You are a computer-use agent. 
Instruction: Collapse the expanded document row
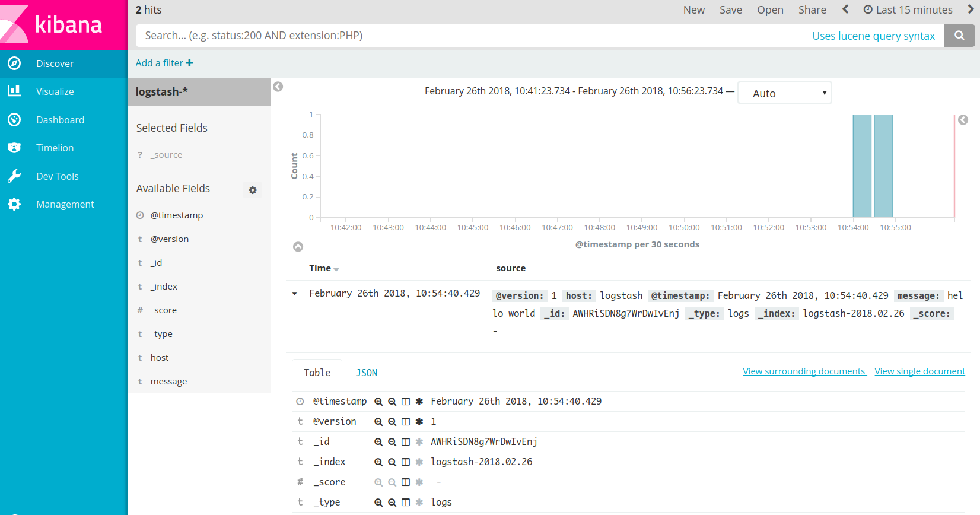click(295, 294)
